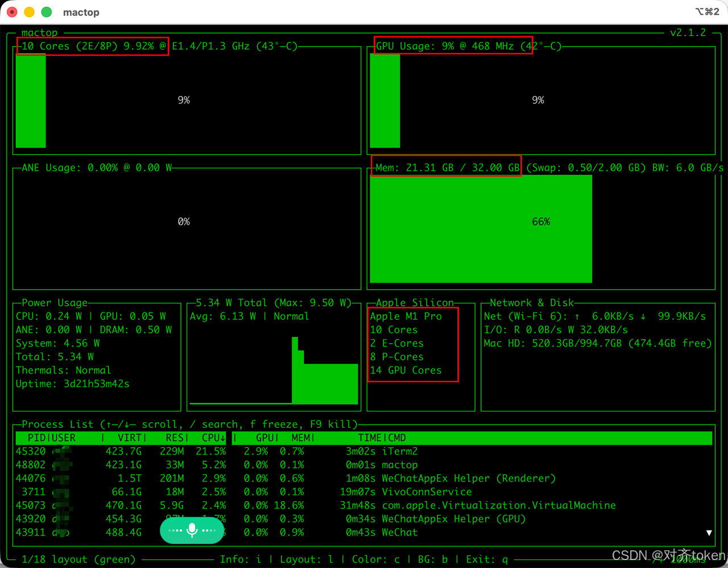
Task: Click the process list scroll-down arrow
Action: (709, 533)
